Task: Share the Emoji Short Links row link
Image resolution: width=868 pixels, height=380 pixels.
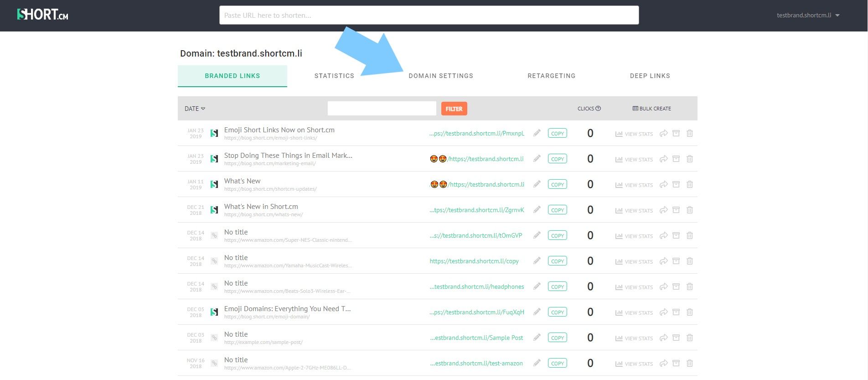Action: coord(664,133)
